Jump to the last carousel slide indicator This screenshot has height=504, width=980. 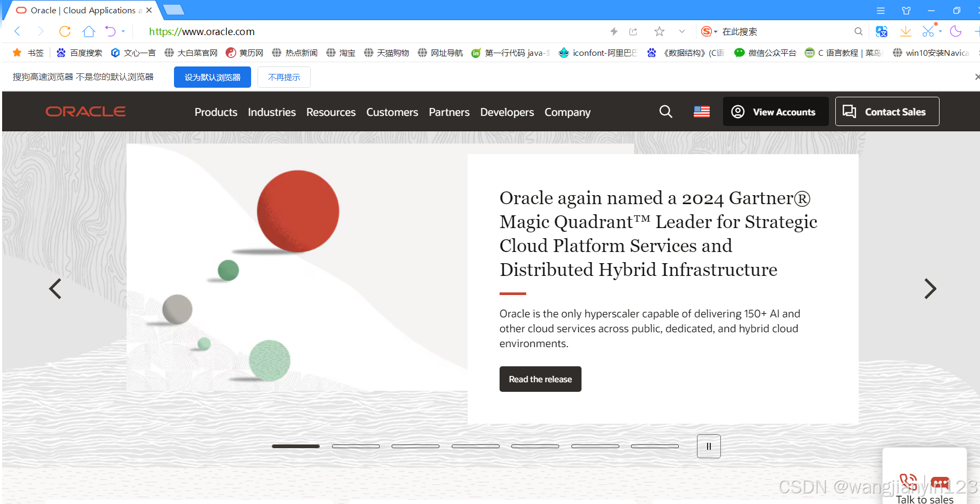tap(655, 446)
